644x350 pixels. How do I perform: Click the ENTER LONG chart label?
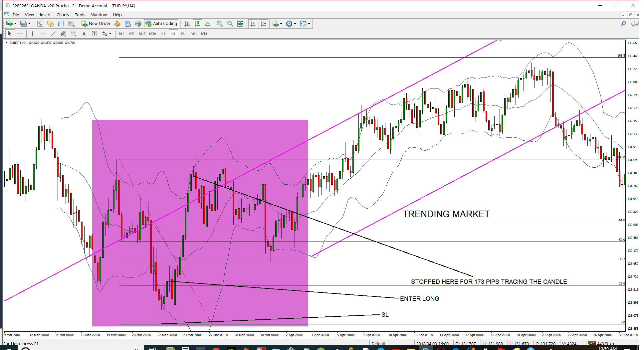(x=420, y=299)
